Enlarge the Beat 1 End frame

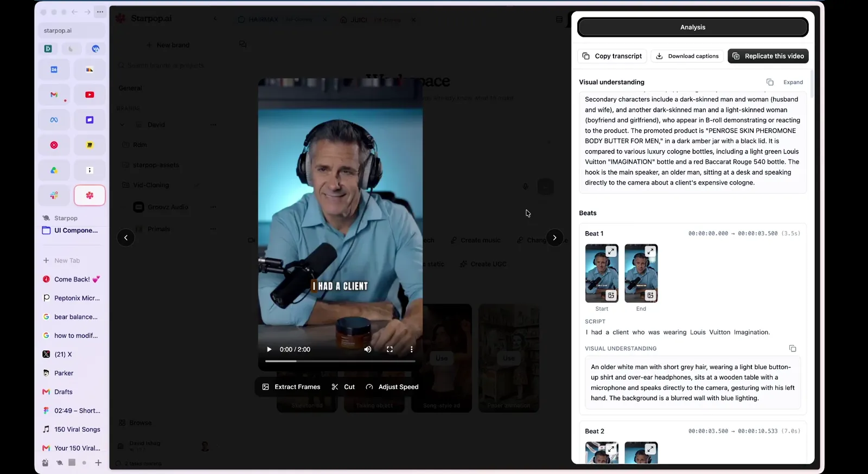click(650, 251)
